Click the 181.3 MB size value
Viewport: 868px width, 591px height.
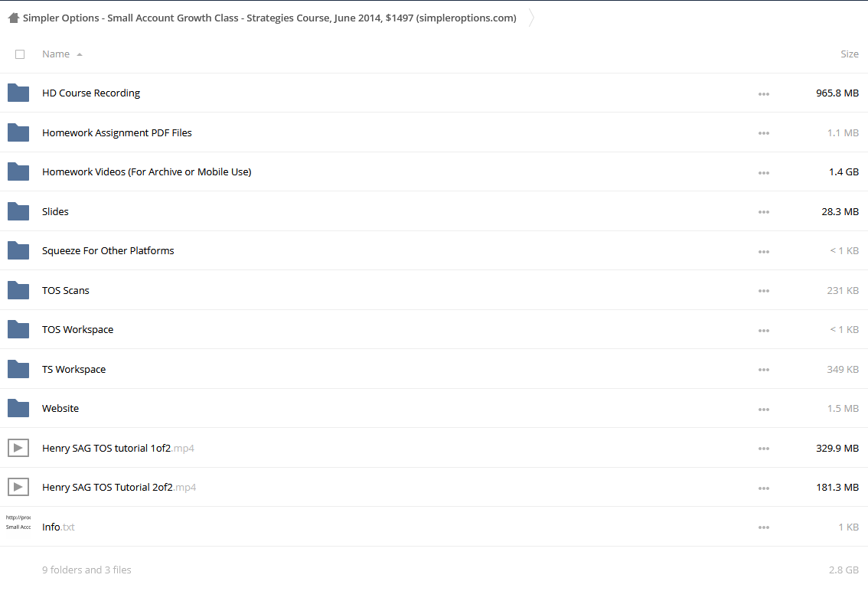point(837,488)
